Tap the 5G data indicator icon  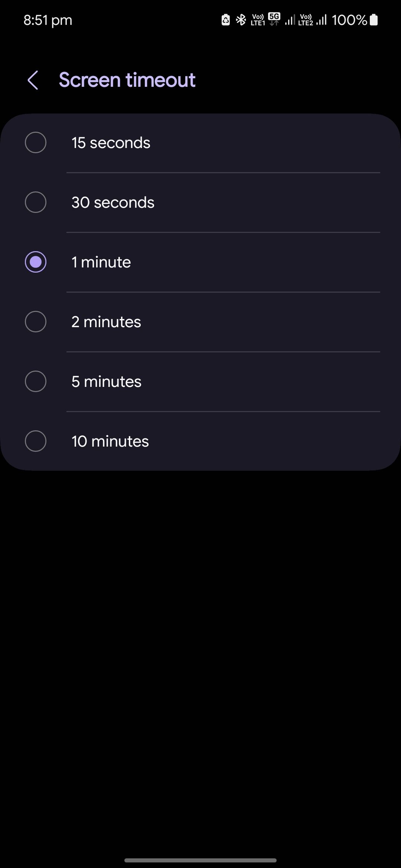coord(274,19)
